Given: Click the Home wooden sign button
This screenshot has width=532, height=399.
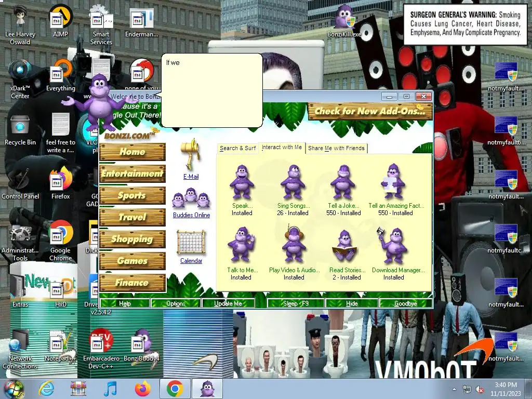Looking at the screenshot, I should pyautogui.click(x=132, y=152).
